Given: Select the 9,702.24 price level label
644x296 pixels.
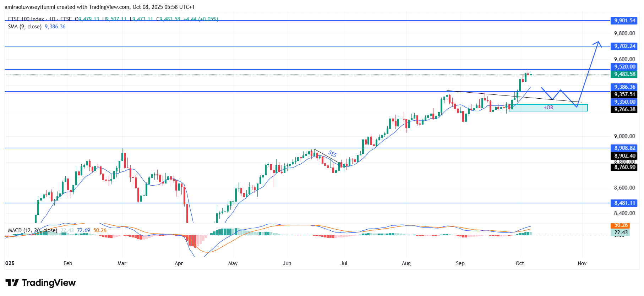Looking at the screenshot, I should (x=624, y=46).
